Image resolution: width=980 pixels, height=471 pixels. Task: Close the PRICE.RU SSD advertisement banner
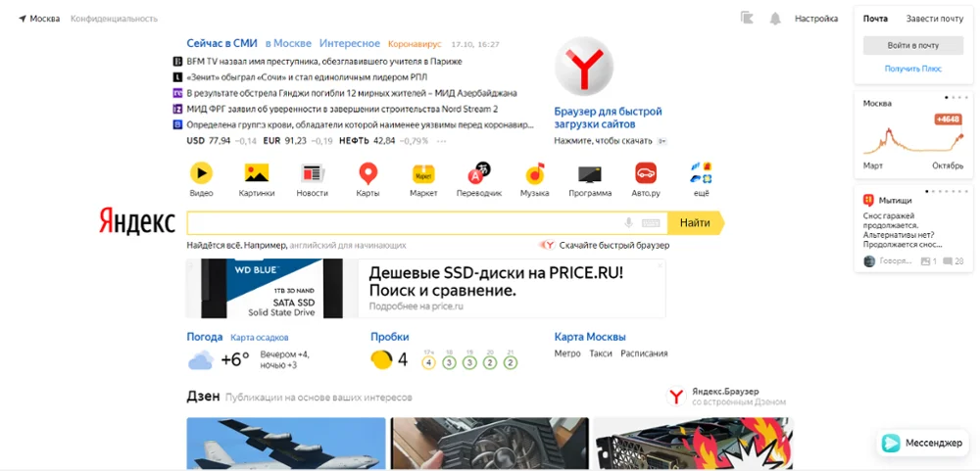click(660, 265)
